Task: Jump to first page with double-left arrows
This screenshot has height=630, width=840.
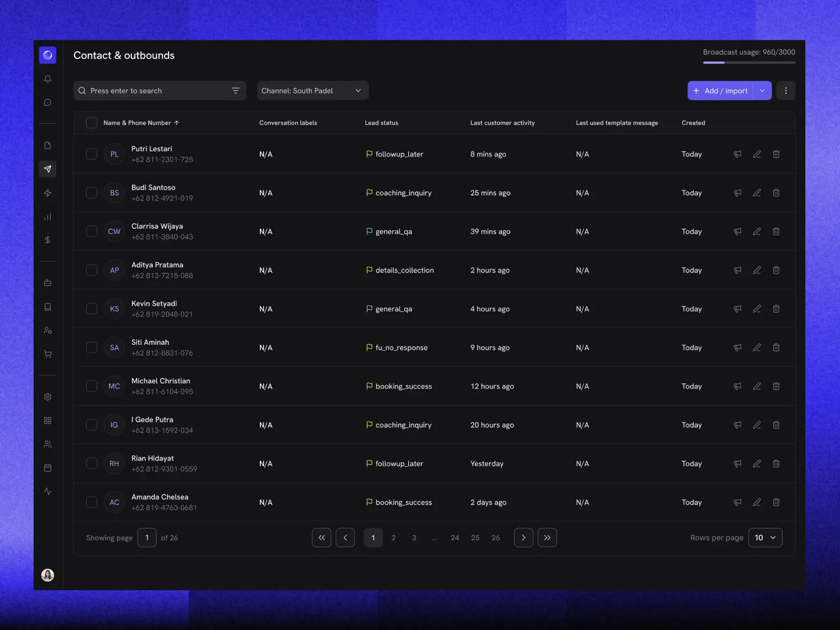Action: click(322, 538)
